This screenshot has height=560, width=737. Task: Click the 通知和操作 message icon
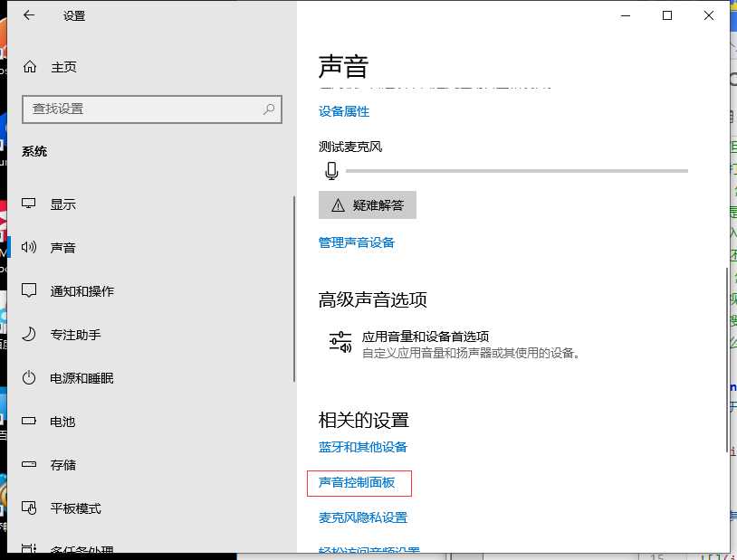pyautogui.click(x=29, y=290)
